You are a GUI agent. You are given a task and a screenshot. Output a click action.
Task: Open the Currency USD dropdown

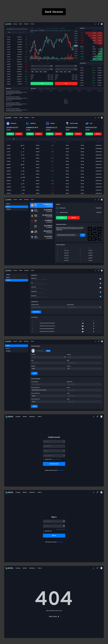point(84,368)
